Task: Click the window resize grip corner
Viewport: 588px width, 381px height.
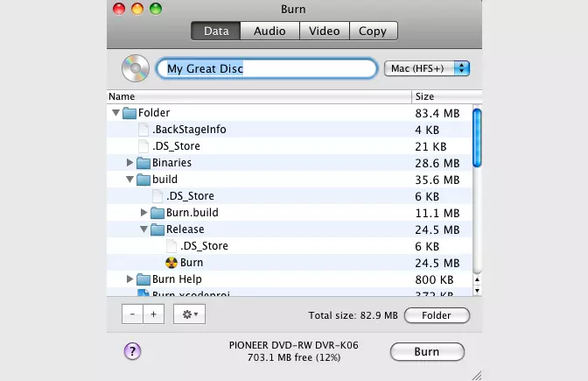Action: coord(477,376)
